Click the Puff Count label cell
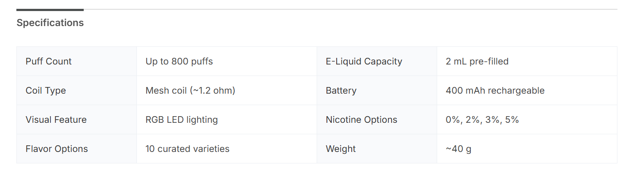This screenshot has width=644, height=178. 49,61
